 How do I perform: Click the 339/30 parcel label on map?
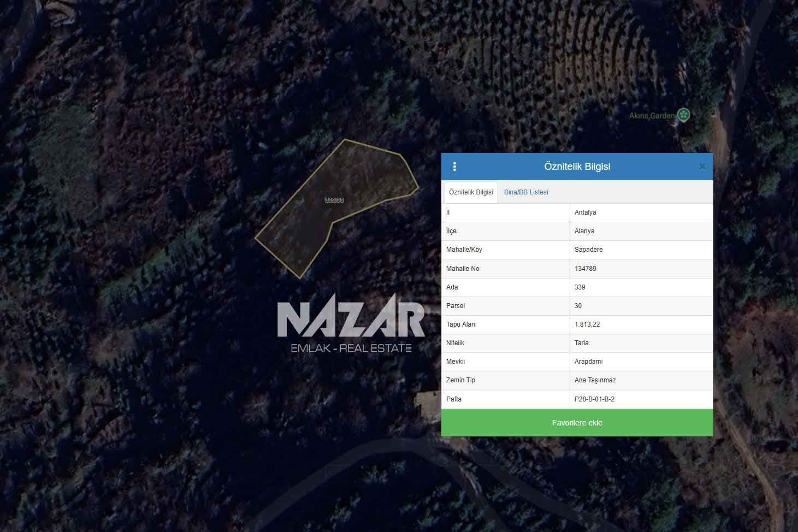pyautogui.click(x=334, y=200)
